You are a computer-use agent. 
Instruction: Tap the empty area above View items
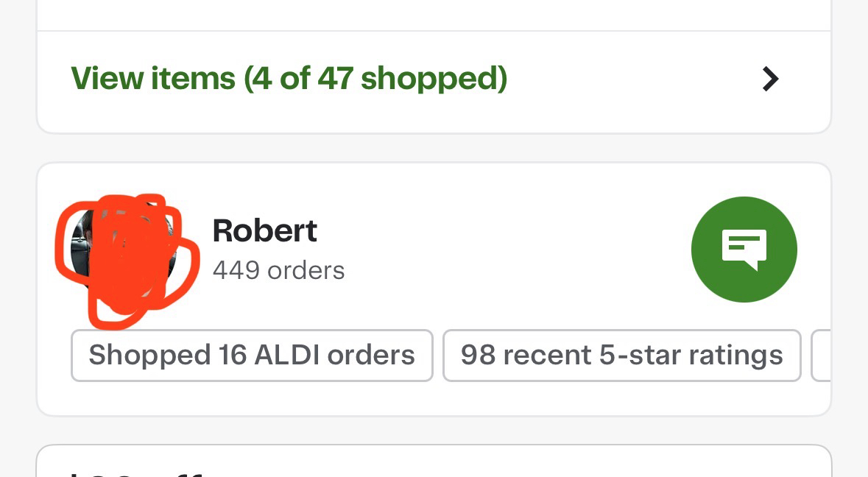[x=433, y=13]
